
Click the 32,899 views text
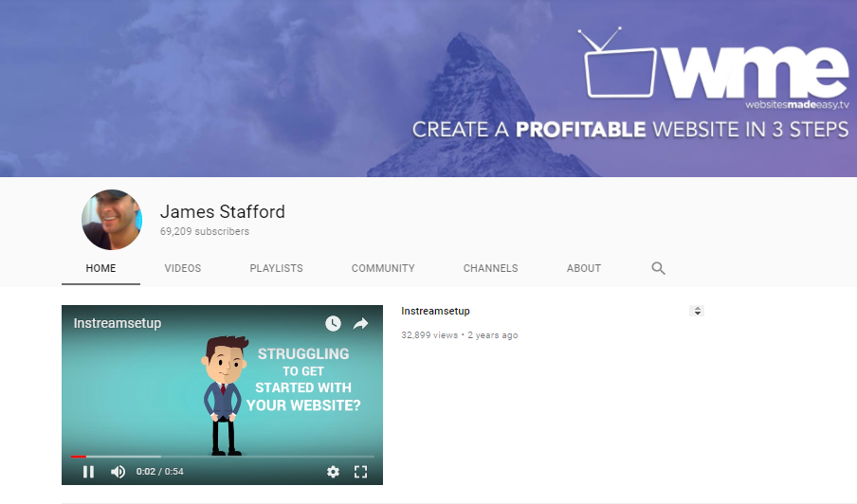coord(429,335)
